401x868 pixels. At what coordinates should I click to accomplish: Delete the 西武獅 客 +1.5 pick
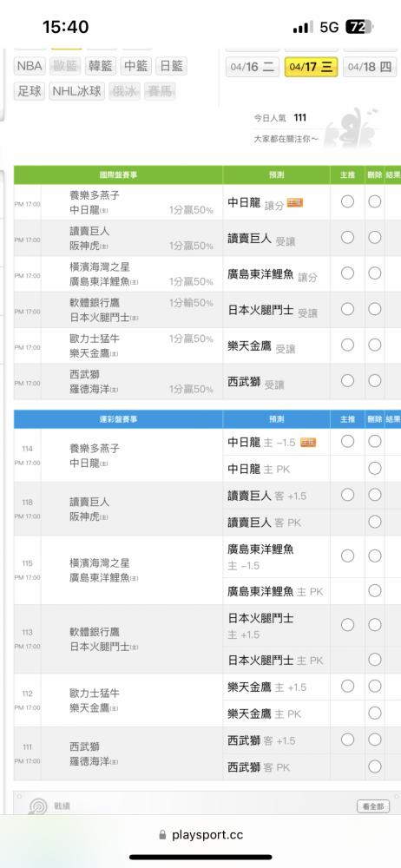tap(375, 740)
